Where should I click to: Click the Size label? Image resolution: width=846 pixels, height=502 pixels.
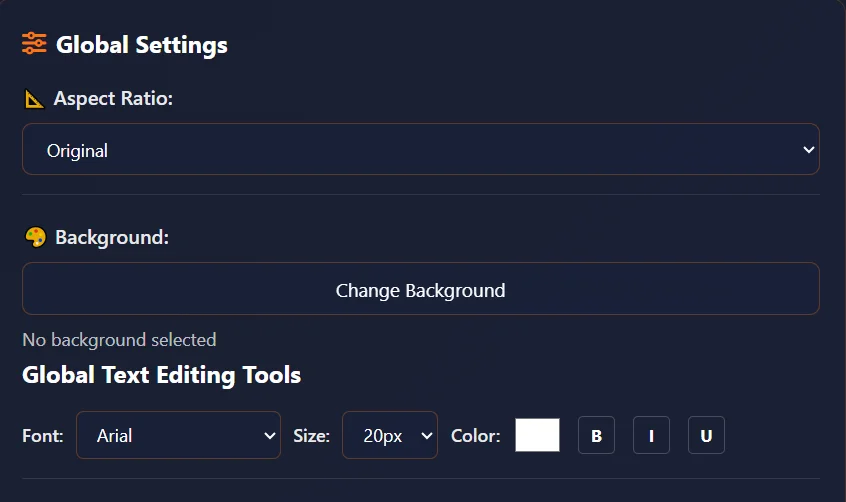311,436
